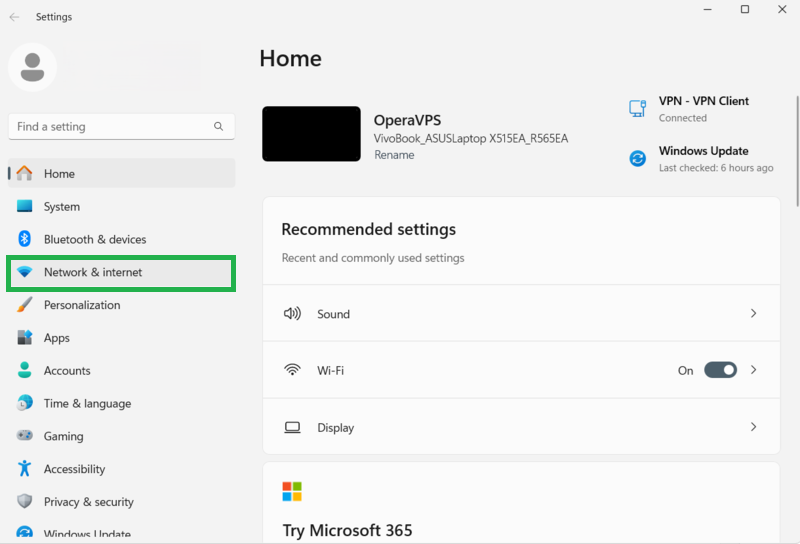Image resolution: width=800 pixels, height=544 pixels.
Task: Open Wi-Fi details with the chevron
Action: coord(753,370)
